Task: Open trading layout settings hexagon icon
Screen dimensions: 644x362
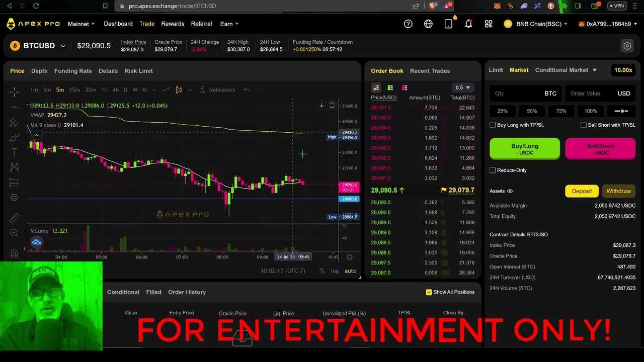Action: (627, 46)
